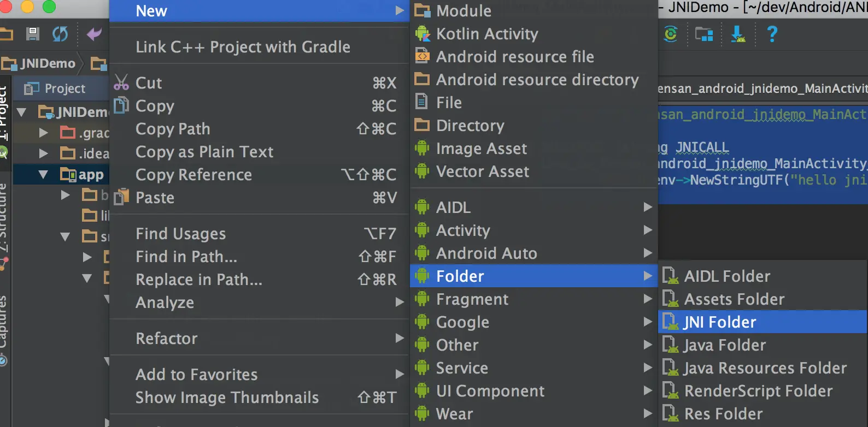Click the Sync Gradle circular icon

coord(671,34)
